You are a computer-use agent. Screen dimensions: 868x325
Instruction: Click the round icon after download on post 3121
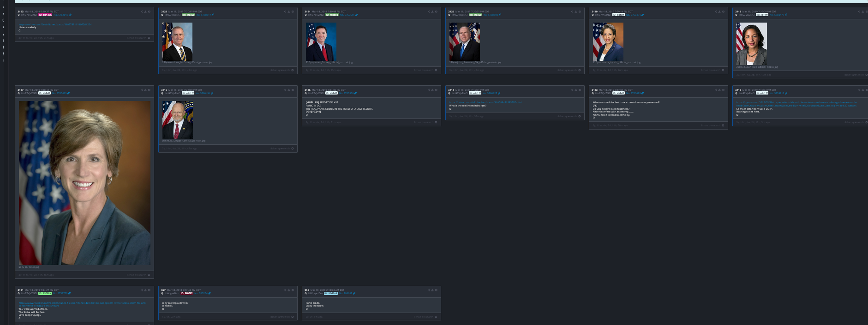point(436,12)
